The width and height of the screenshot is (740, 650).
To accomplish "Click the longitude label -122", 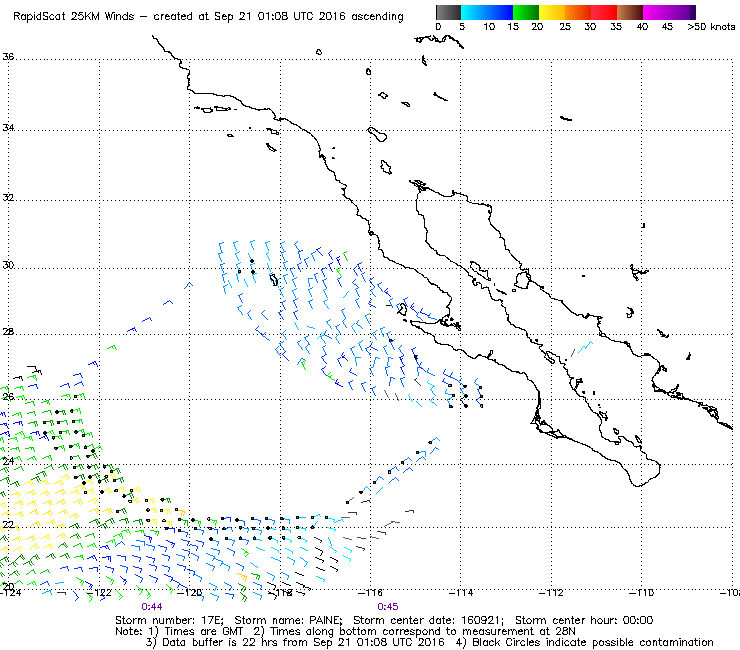I will point(99,592).
